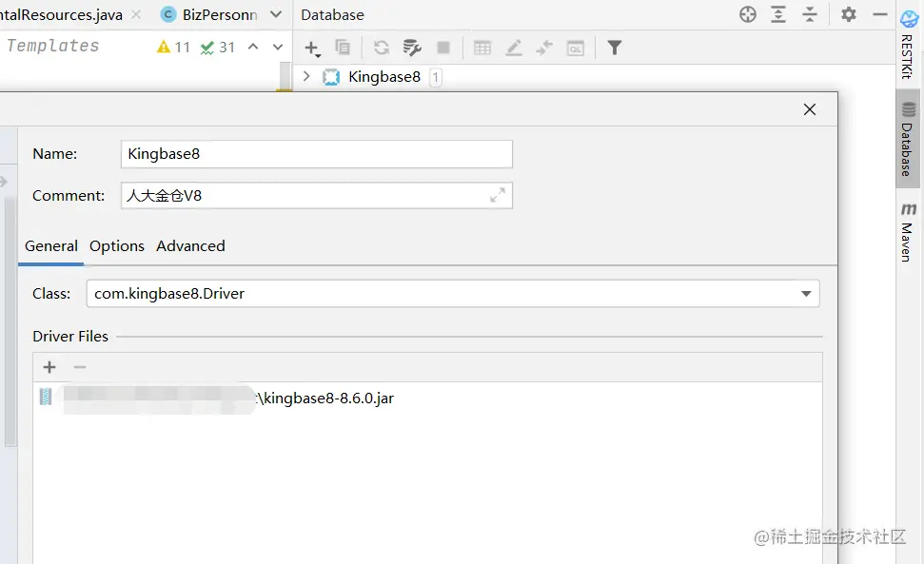
Task: Open Database panel settings gear
Action: point(847,14)
